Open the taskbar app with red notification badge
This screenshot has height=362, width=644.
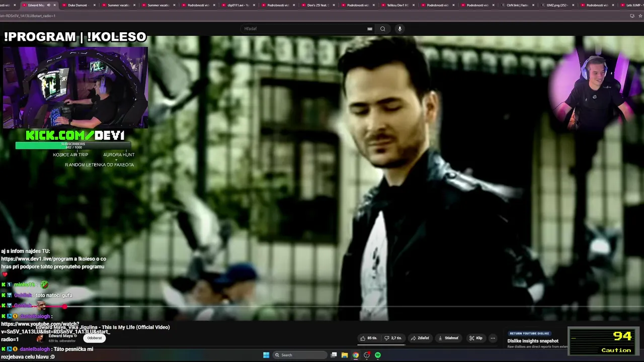pyautogui.click(x=367, y=355)
